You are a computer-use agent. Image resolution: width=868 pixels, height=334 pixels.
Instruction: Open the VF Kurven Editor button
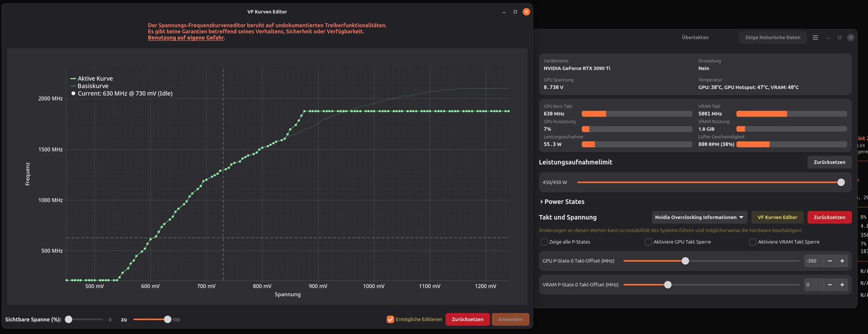777,217
